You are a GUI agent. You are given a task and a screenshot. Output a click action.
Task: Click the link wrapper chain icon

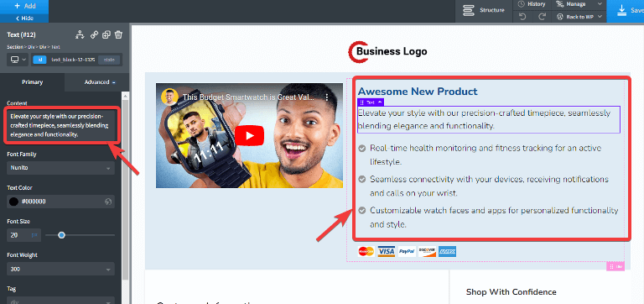point(94,34)
